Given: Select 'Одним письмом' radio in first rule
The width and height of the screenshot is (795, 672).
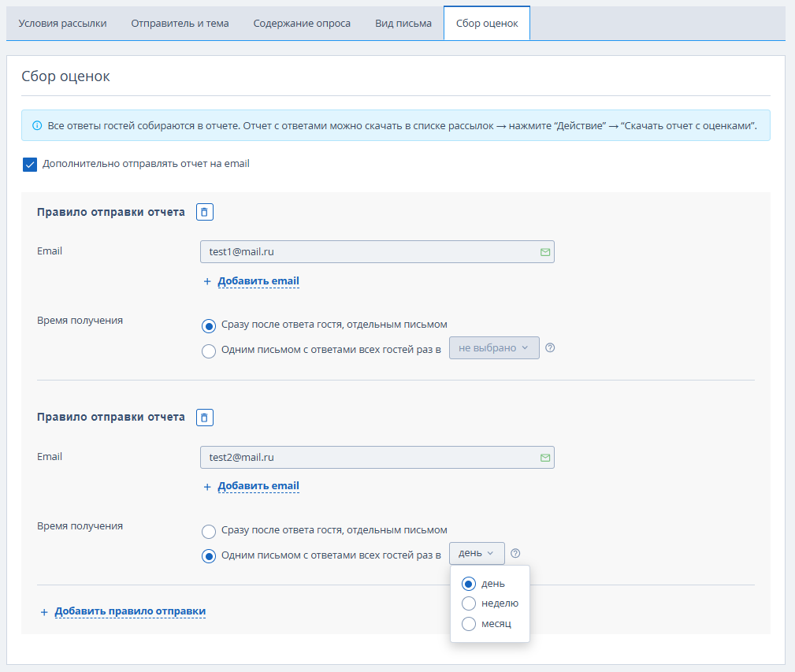Looking at the screenshot, I should pyautogui.click(x=208, y=351).
